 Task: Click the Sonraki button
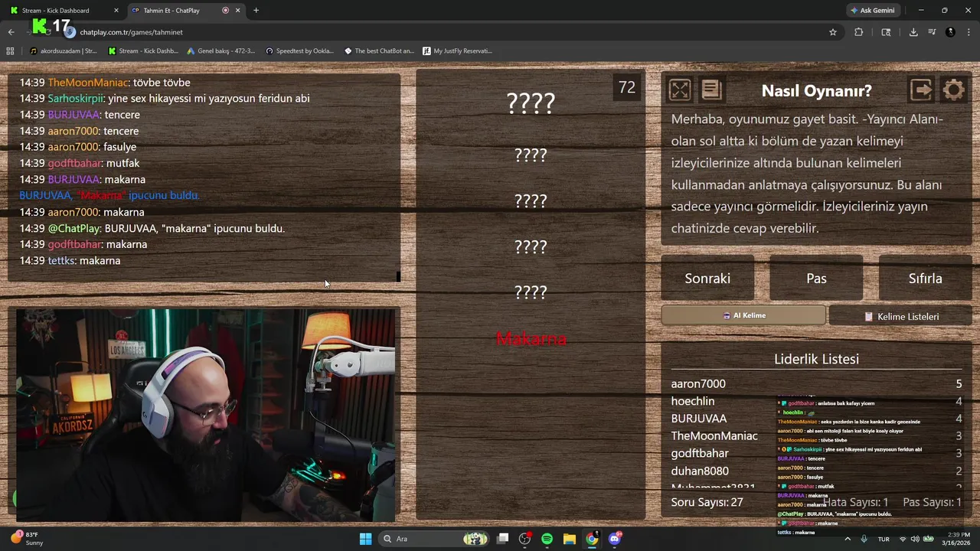click(707, 279)
